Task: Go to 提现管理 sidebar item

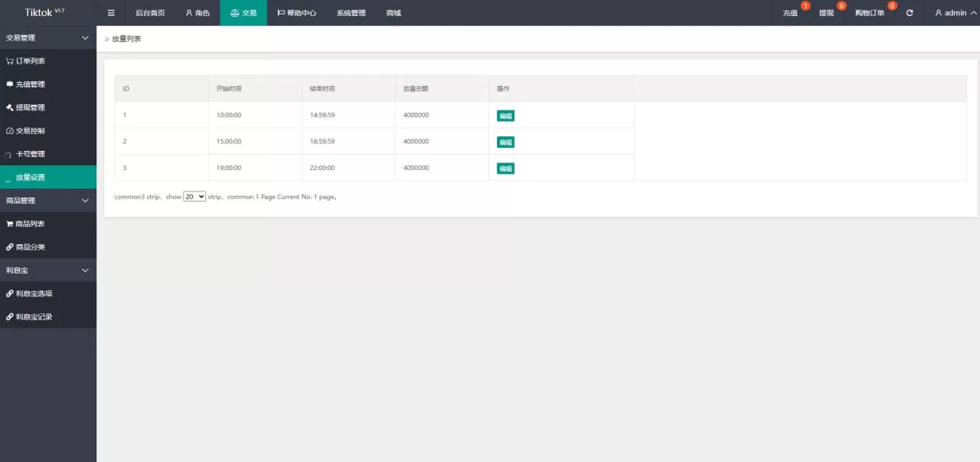Action: tap(31, 107)
